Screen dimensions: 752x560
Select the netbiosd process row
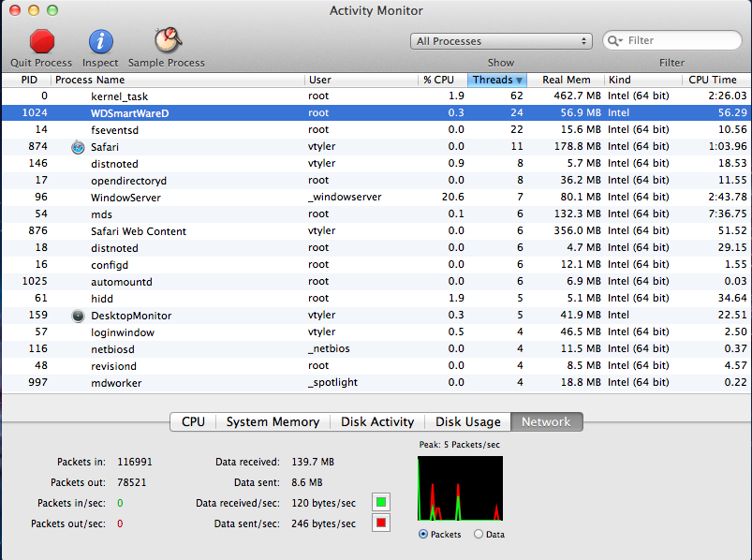376,348
